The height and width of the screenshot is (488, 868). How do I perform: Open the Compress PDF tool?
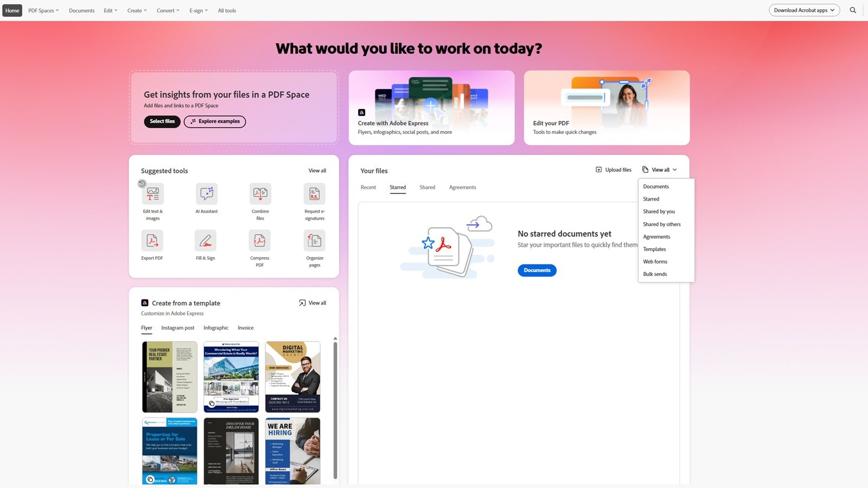(x=259, y=241)
